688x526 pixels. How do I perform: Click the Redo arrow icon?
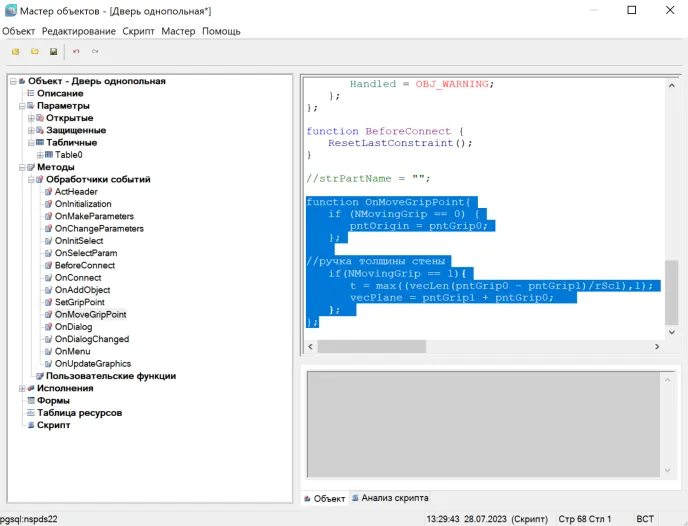95,51
